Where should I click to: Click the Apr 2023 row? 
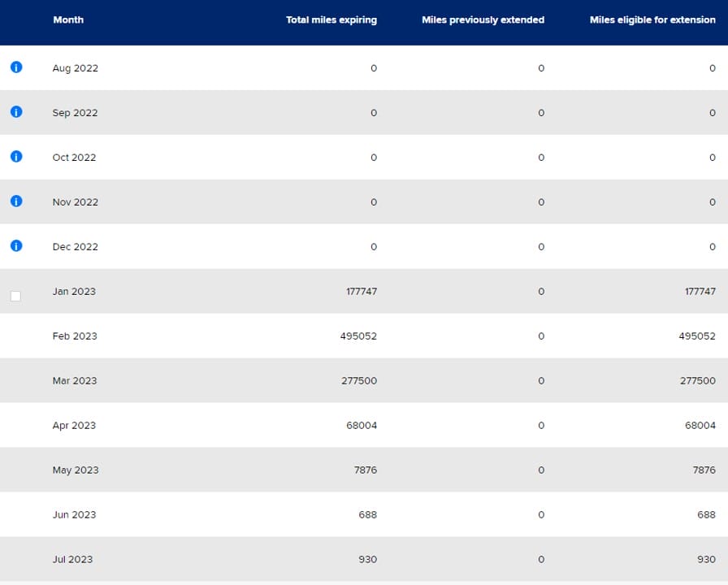[x=75, y=425]
